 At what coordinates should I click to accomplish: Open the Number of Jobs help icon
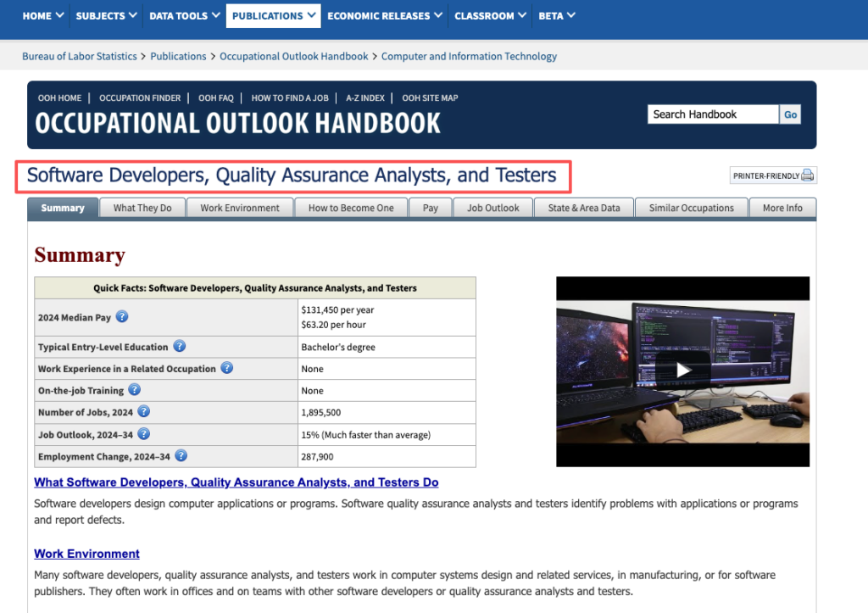coord(143,411)
